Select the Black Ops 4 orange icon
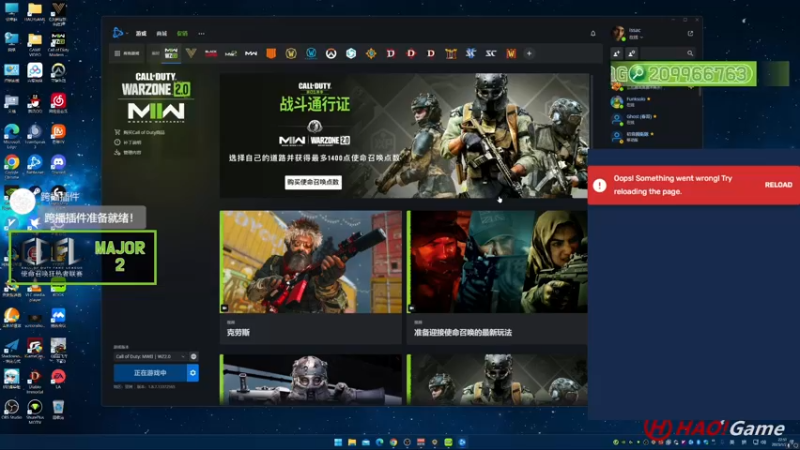This screenshot has width=800, height=450. click(x=271, y=53)
